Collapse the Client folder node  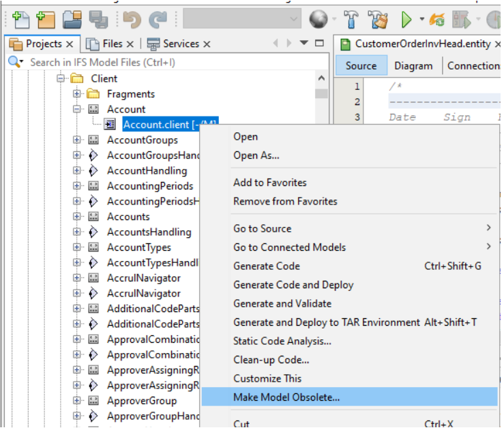click(x=61, y=78)
